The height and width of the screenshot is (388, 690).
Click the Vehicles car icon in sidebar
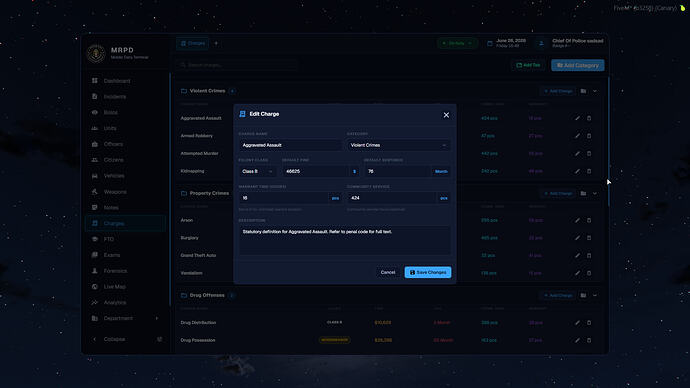(x=95, y=176)
